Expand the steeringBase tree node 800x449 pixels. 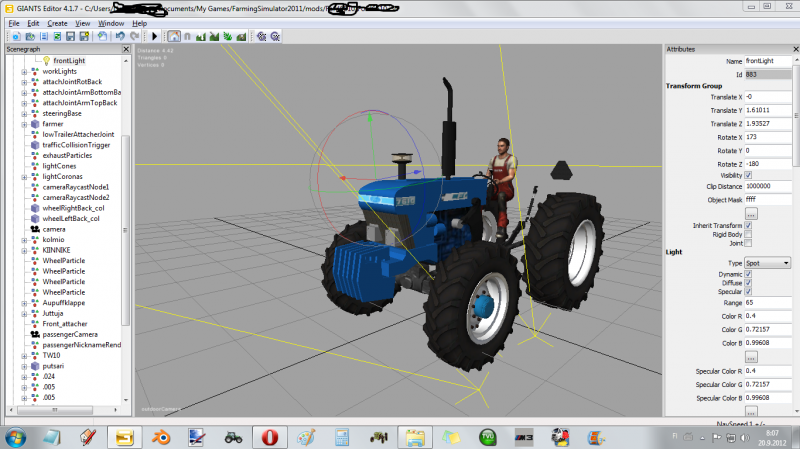click(24, 114)
